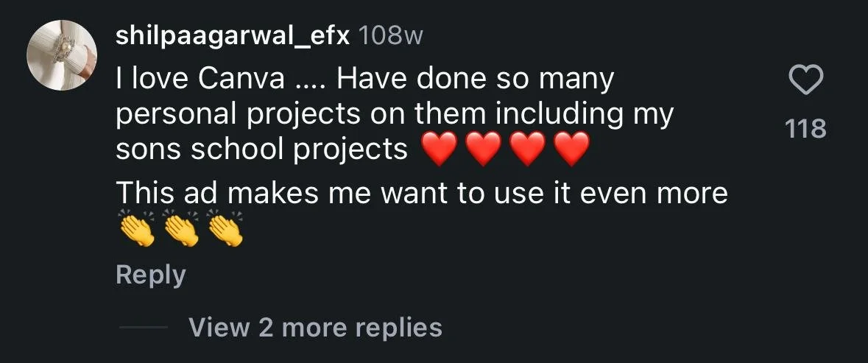Click the sentence This ad makes me want
Image resolution: width=868 pixels, height=363 pixels.
(x=421, y=193)
